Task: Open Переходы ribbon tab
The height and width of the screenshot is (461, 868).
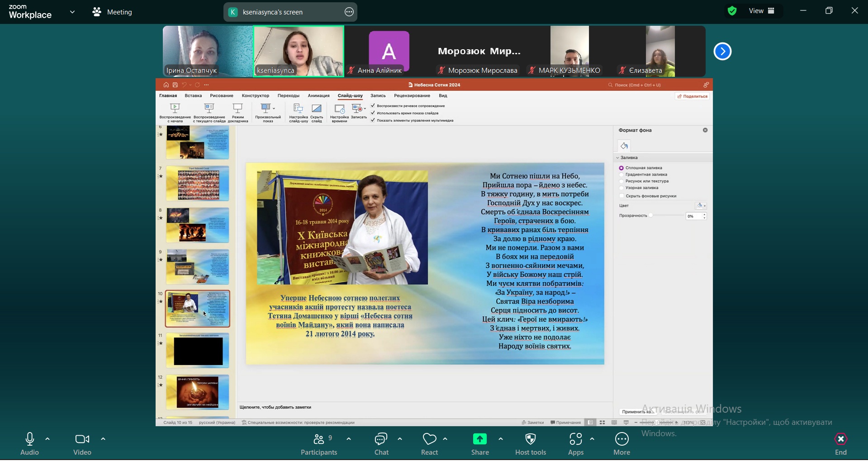Action: click(x=289, y=96)
